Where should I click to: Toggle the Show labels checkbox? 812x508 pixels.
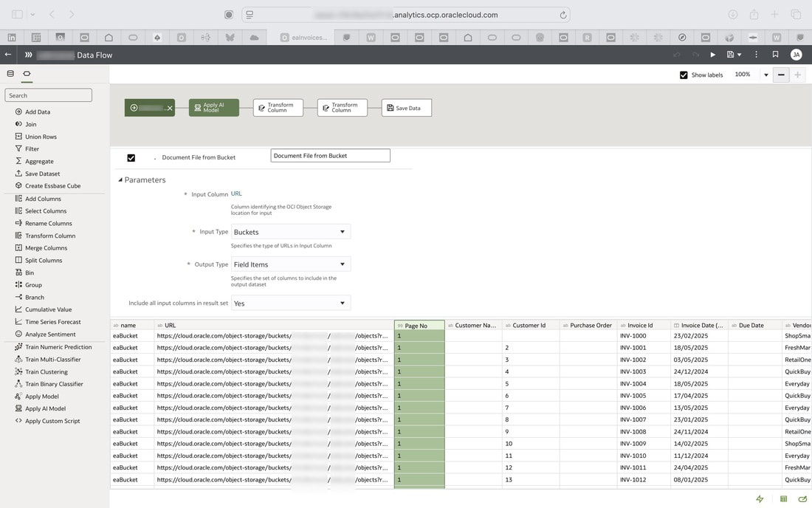tap(684, 75)
